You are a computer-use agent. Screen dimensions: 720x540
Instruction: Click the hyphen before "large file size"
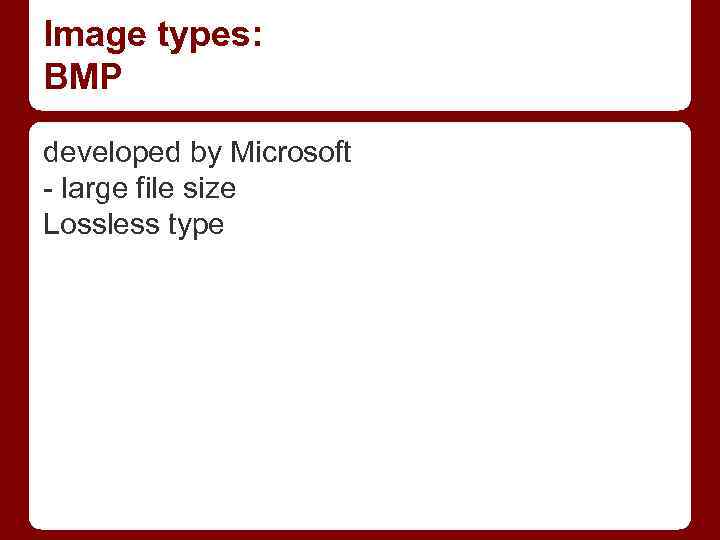(48, 188)
